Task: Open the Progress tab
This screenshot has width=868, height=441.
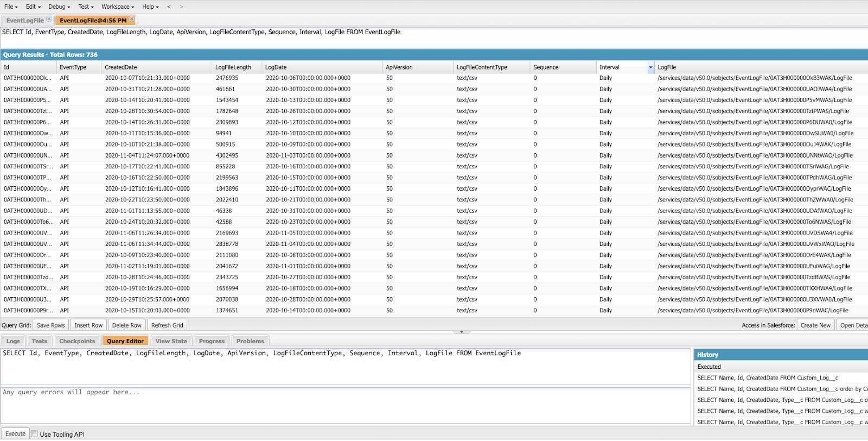Action: click(x=212, y=341)
